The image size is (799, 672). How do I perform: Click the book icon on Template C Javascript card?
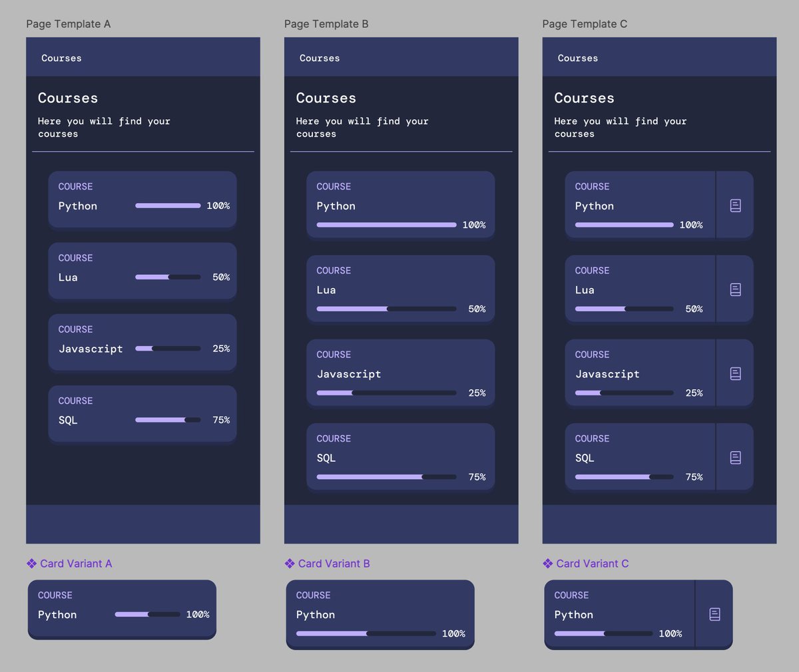[735, 373]
